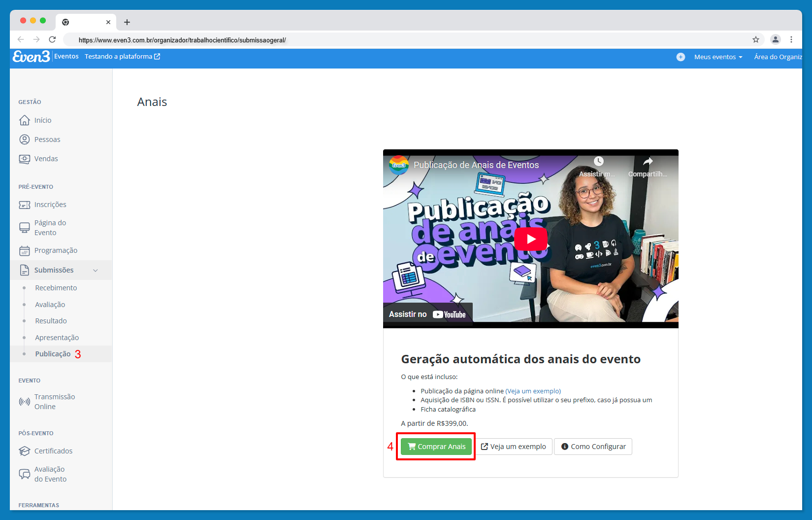Screen dimensions: 812x520
Task: Click the Página do Evento monitor icon
Action: tap(25, 228)
